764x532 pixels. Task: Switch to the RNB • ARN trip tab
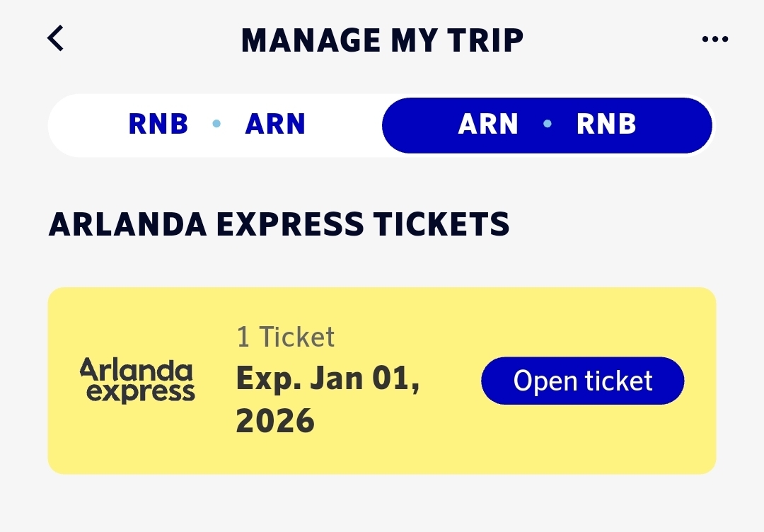tap(216, 125)
